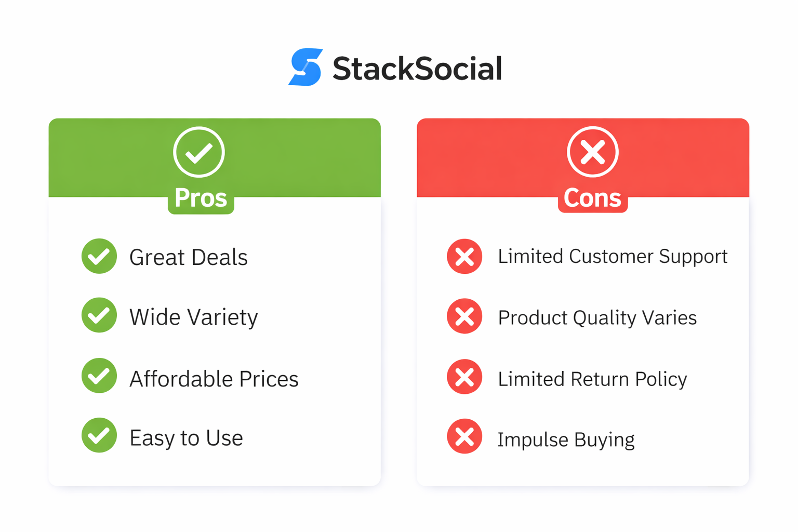
Task: Click the StackSocial brand name text
Action: [417, 69]
